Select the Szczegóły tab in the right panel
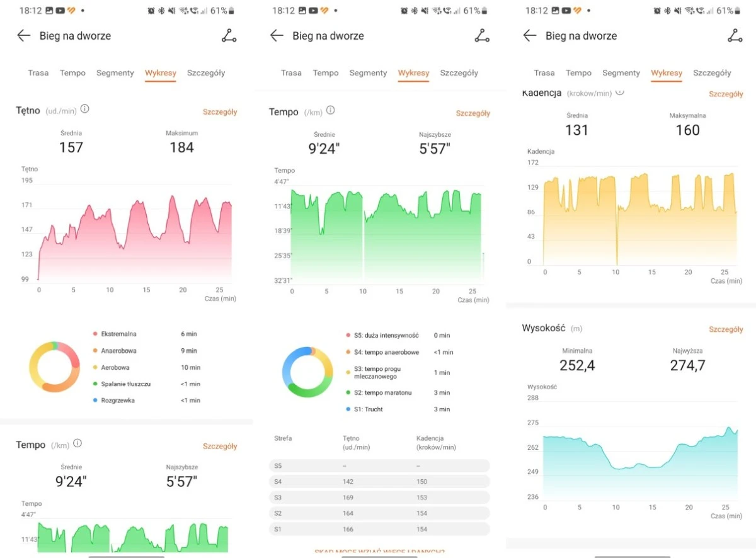Viewport: 756px width, 558px height. point(712,73)
